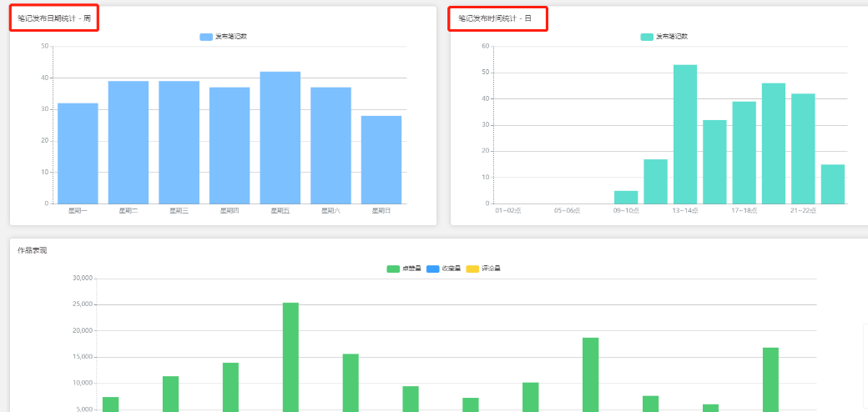Click the yellow 评论量 legend color swatch
This screenshot has width=868, height=412.
click(x=472, y=269)
